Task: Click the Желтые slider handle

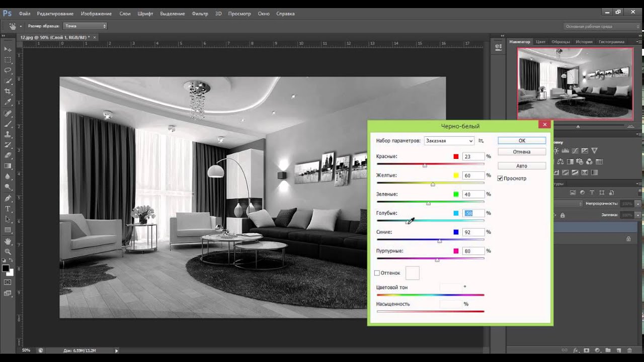Action: coord(433,184)
